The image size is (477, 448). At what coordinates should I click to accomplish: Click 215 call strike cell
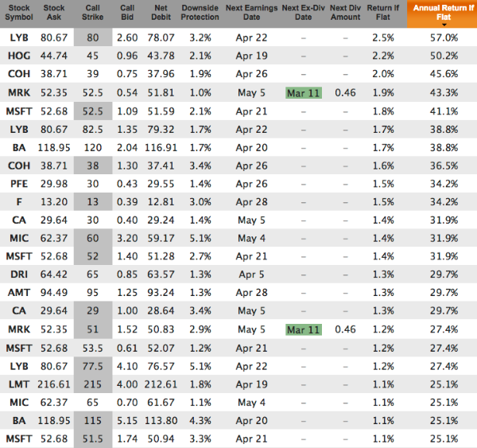click(93, 384)
